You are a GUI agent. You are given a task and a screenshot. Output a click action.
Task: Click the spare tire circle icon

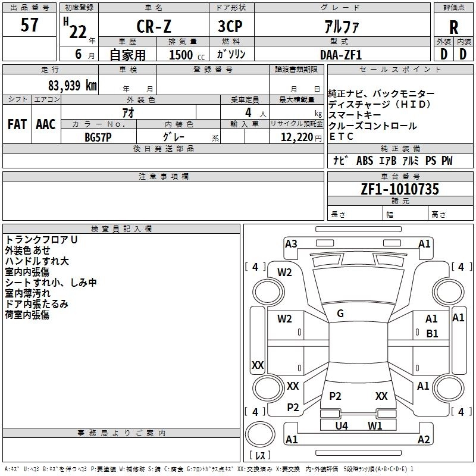(260, 434)
